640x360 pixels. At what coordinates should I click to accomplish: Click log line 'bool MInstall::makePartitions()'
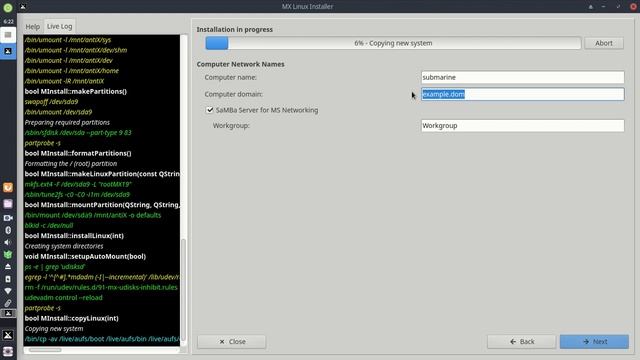[76, 91]
